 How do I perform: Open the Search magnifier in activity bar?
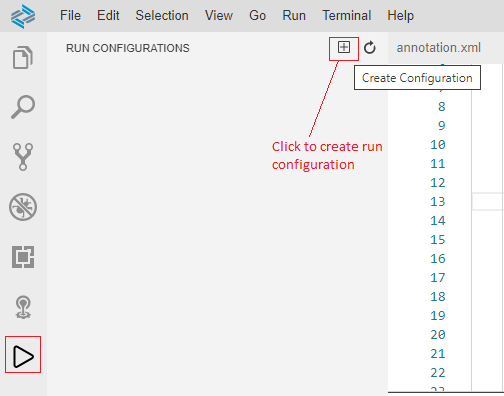(23, 107)
